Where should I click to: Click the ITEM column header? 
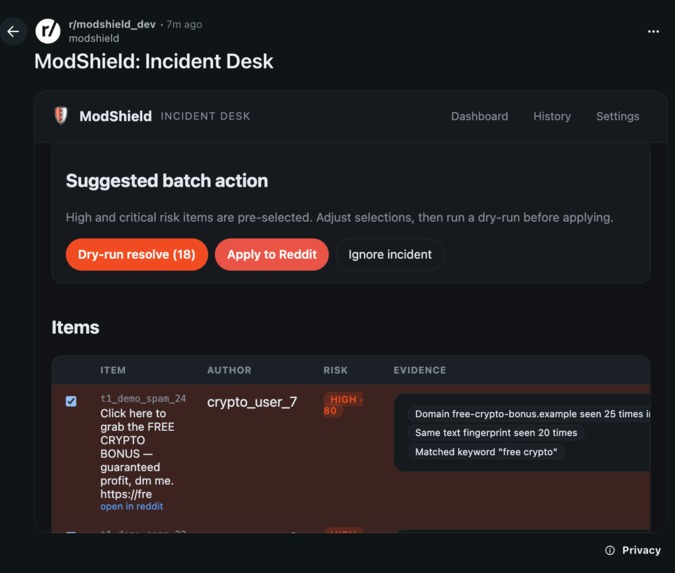point(113,370)
